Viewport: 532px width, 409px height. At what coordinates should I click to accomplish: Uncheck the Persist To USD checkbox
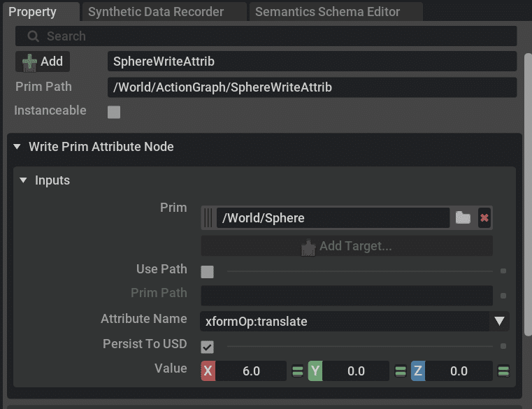click(207, 347)
